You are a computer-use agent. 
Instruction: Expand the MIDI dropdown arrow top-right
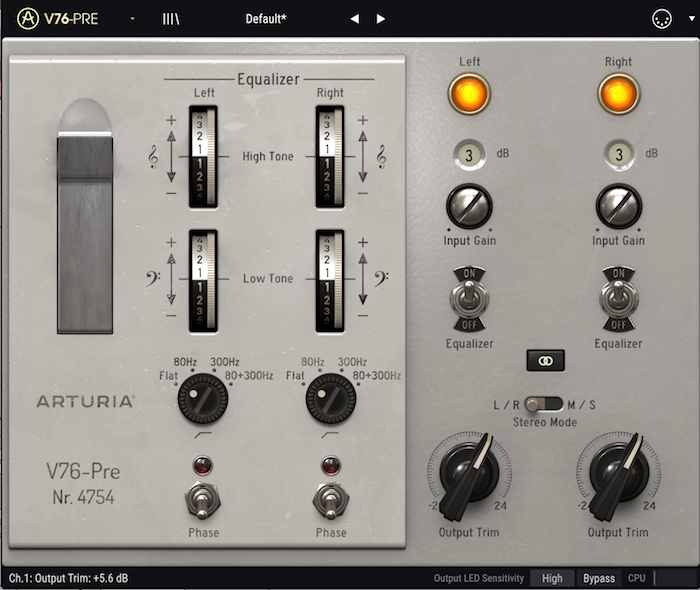pos(692,19)
